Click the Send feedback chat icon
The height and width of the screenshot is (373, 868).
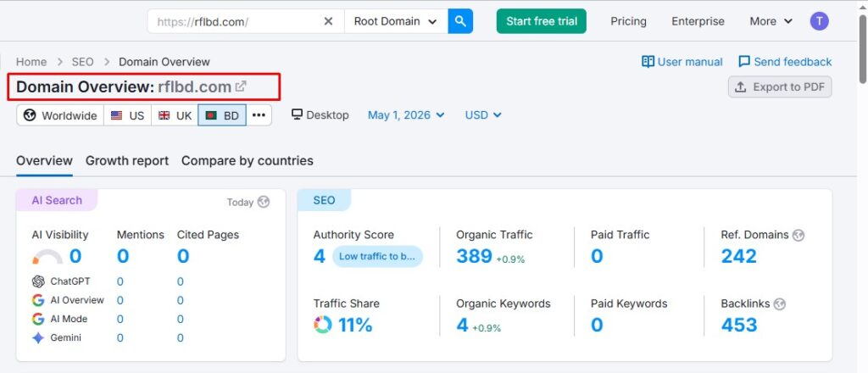(744, 61)
